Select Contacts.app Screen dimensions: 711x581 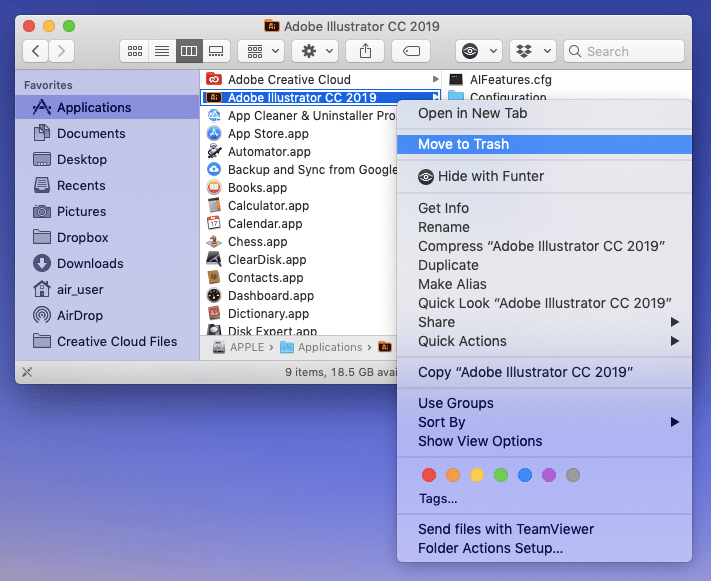pyautogui.click(x=299, y=278)
